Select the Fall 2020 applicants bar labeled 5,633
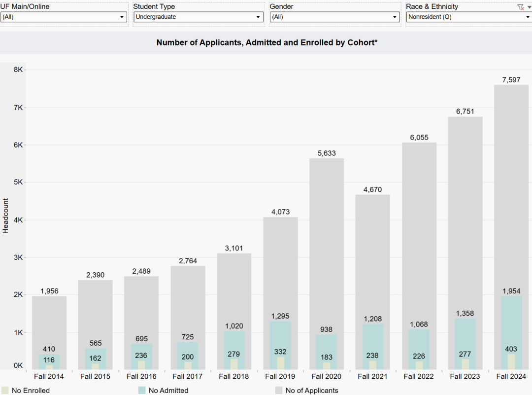This screenshot has width=532, height=395. pyautogui.click(x=327, y=237)
